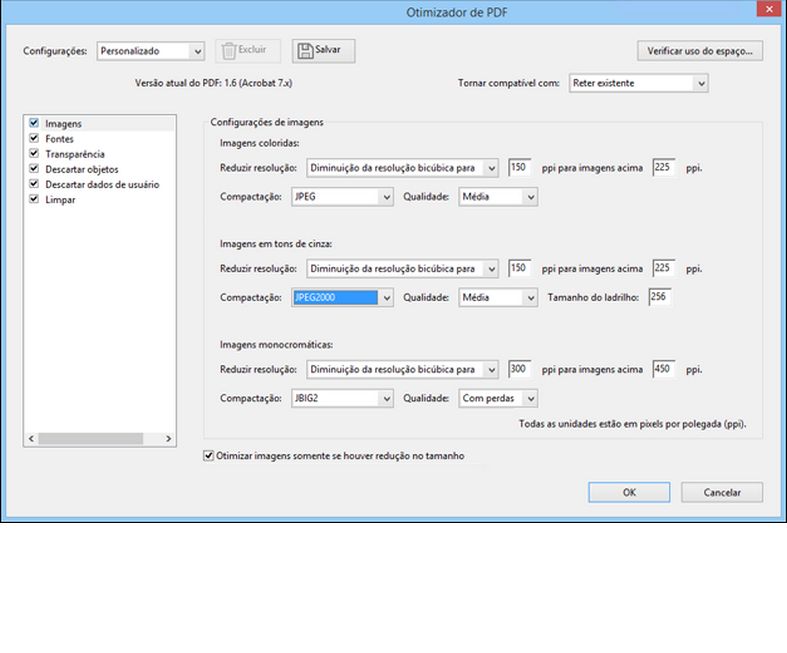Select Limpar panel in the list
787x653 pixels.
pyautogui.click(x=60, y=200)
